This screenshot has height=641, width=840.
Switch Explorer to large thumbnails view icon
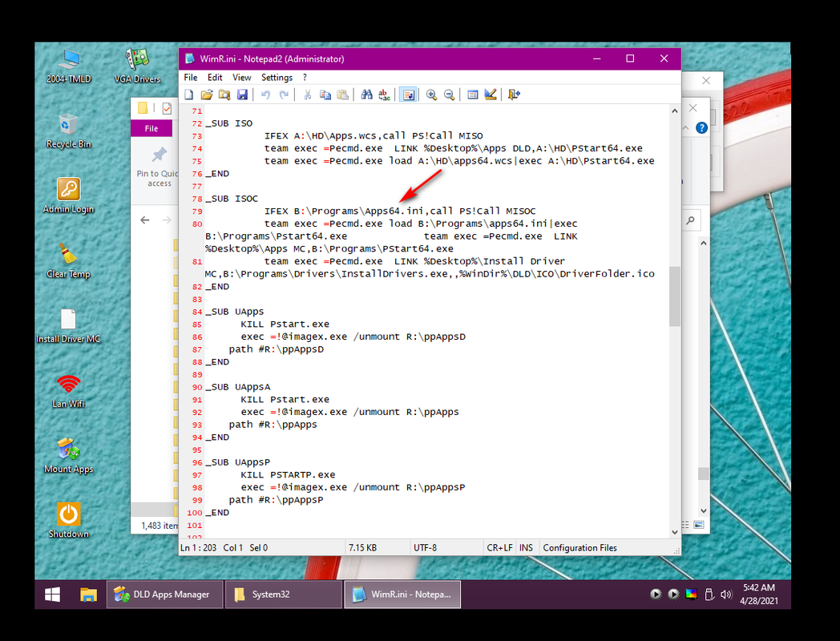[x=699, y=525]
